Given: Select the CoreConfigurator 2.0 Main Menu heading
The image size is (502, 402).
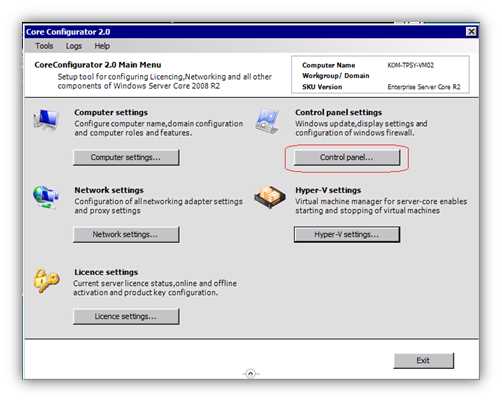Looking at the screenshot, I should click(x=98, y=65).
